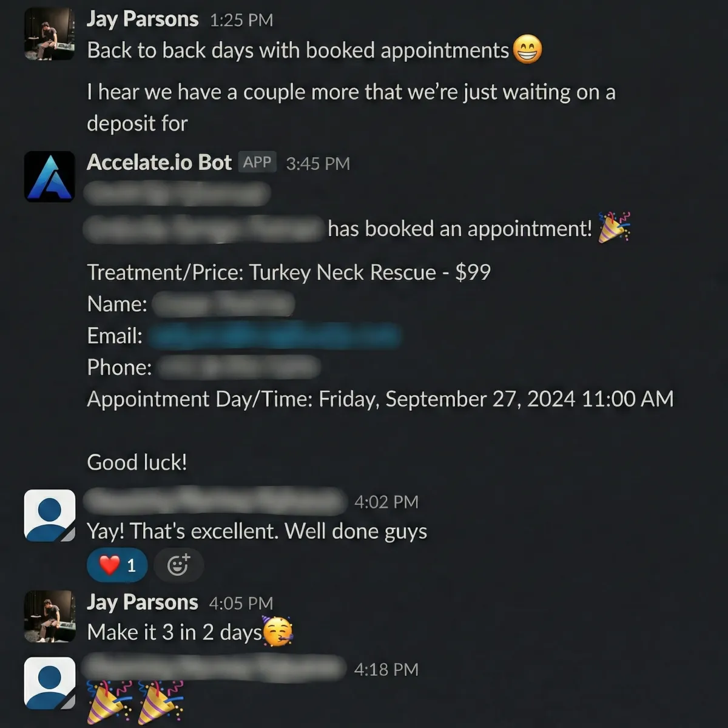The height and width of the screenshot is (728, 728).
Task: Click Jay Parsons' name at 4:05 PM
Action: (x=143, y=602)
